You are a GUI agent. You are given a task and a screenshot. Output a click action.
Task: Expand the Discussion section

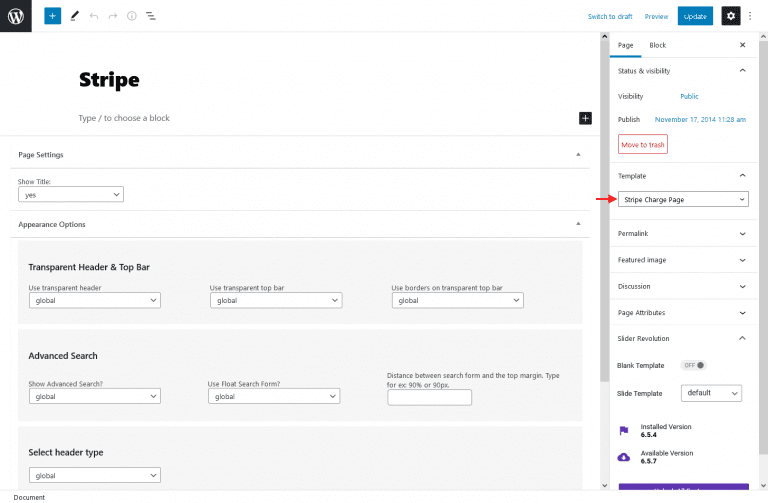[683, 287]
